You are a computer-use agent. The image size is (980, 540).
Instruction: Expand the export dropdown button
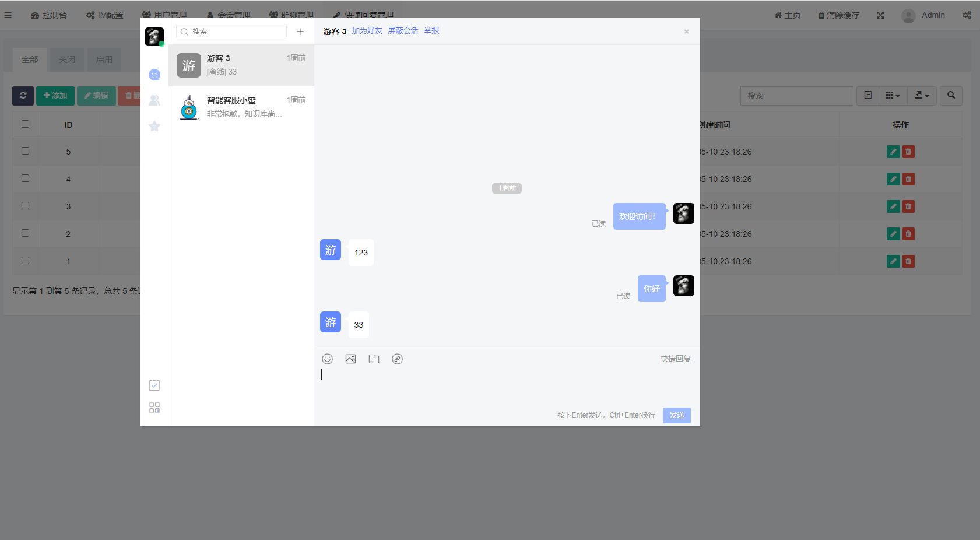[921, 96]
